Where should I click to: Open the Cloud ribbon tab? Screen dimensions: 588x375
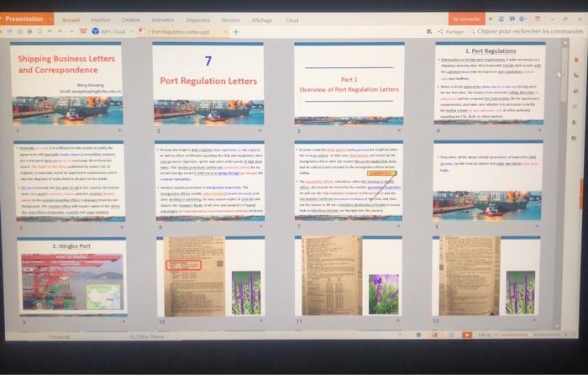tap(292, 20)
